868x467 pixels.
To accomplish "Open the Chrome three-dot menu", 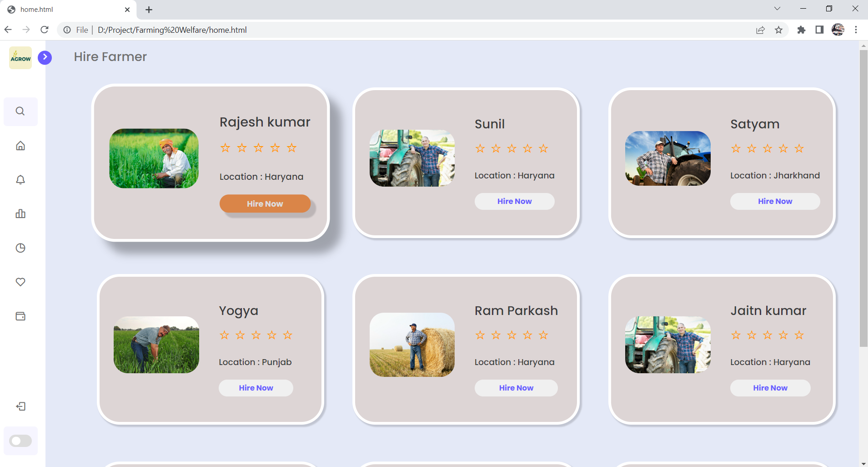I will click(x=856, y=30).
